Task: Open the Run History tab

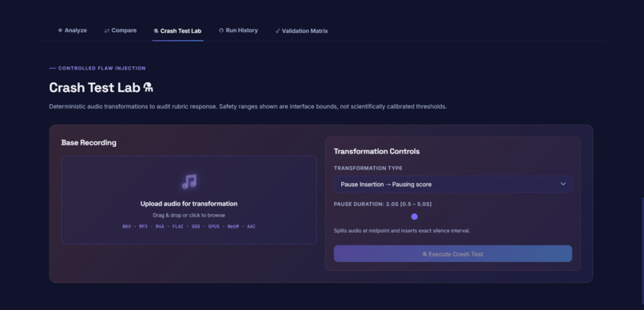Action: [238, 30]
